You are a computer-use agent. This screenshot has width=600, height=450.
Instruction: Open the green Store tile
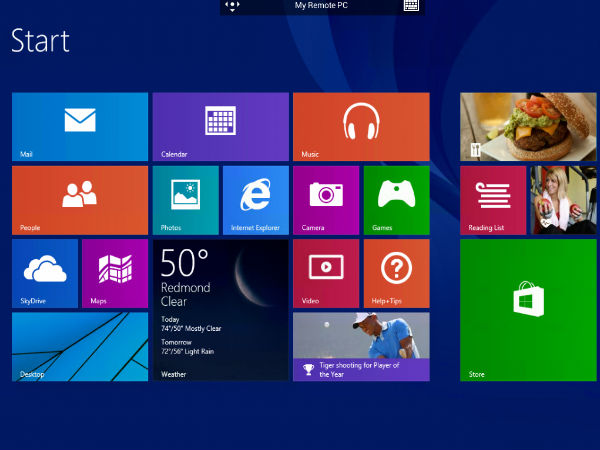tap(526, 309)
